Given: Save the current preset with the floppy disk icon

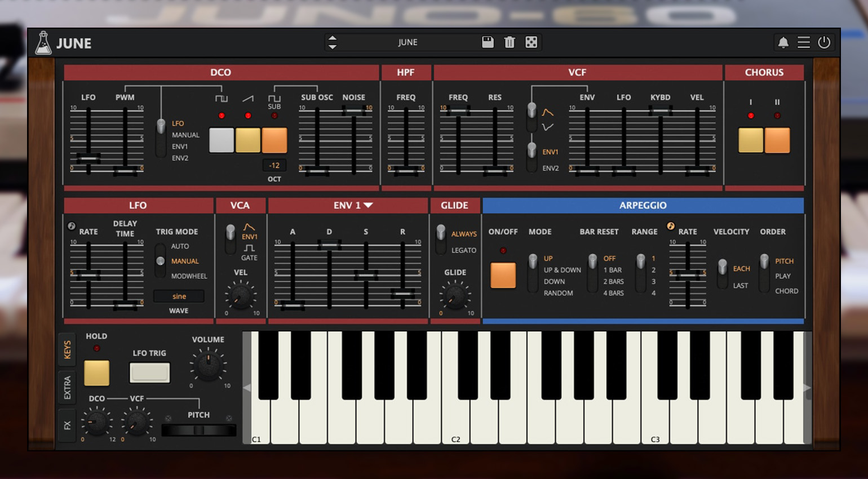Looking at the screenshot, I should click(x=488, y=42).
